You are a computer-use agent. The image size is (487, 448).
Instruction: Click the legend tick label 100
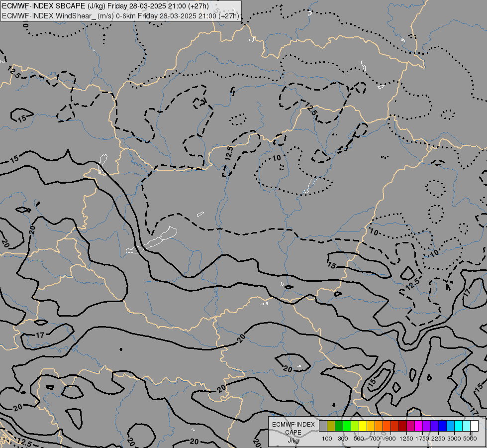coord(327,439)
